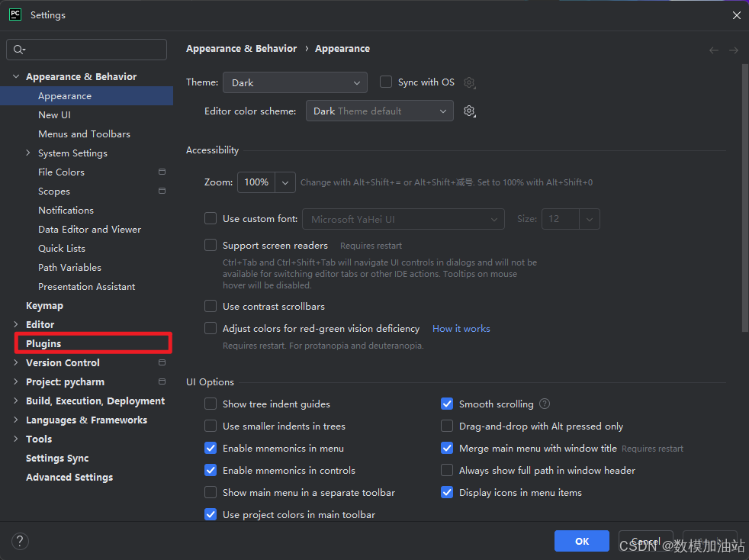Image resolution: width=749 pixels, height=560 pixels.
Task: Click the project-level icon beside Version Control
Action: [x=162, y=362]
